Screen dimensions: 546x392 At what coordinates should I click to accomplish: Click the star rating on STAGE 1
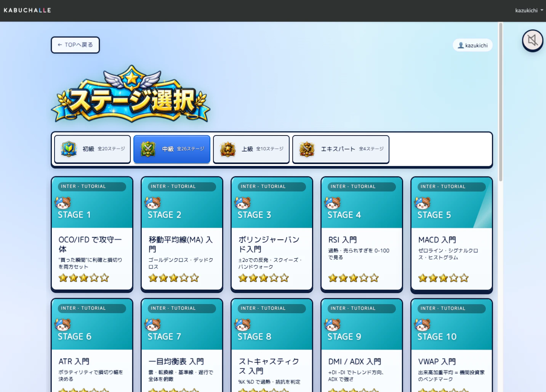tap(84, 278)
